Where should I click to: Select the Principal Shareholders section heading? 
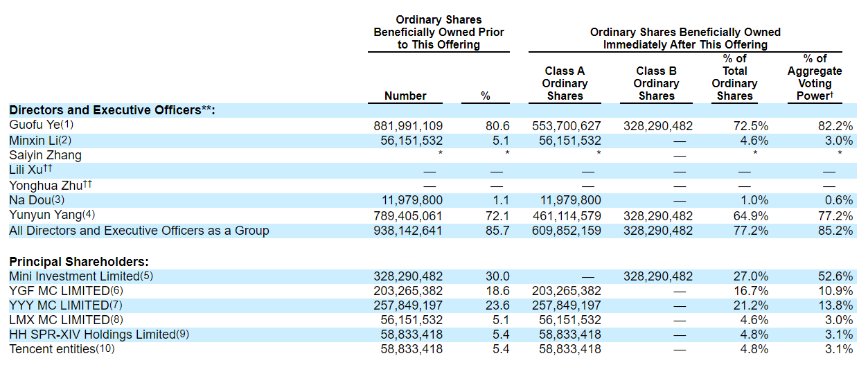(x=79, y=262)
